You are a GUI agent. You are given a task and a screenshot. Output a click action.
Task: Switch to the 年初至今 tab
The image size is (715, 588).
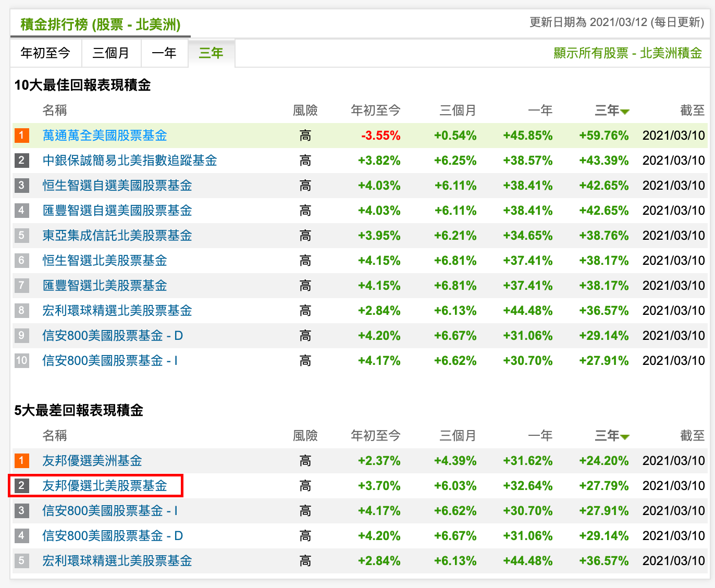click(46, 53)
